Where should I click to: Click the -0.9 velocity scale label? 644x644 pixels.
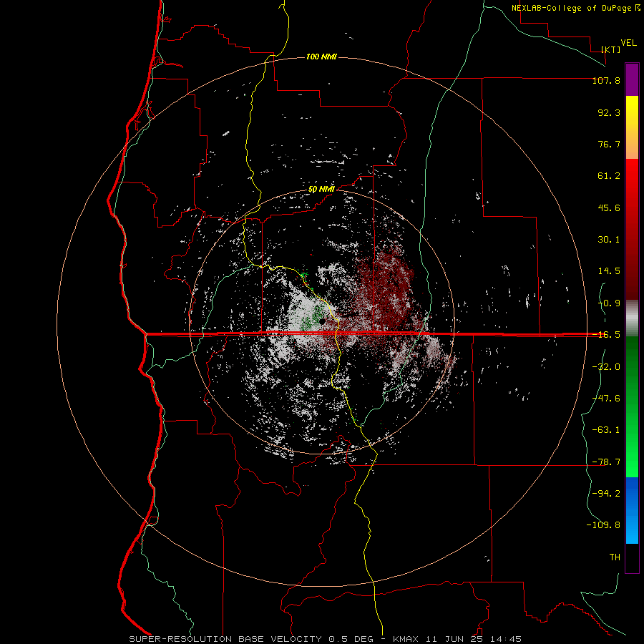point(609,303)
